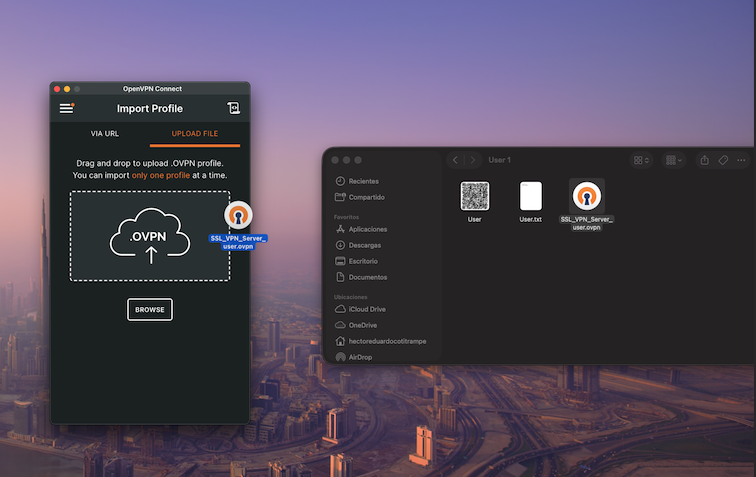This screenshot has height=477, width=756.
Task: Expand the Finder group-by dropdown
Action: click(x=674, y=160)
